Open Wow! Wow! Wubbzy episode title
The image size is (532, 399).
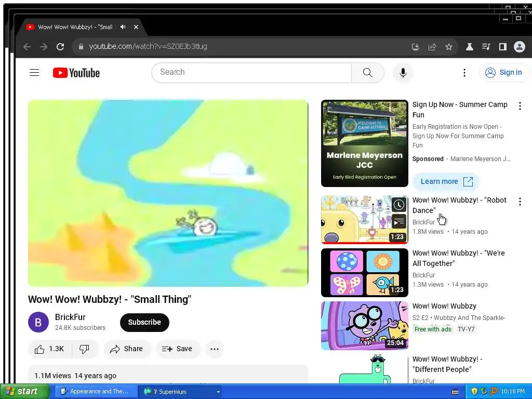pyautogui.click(x=444, y=306)
